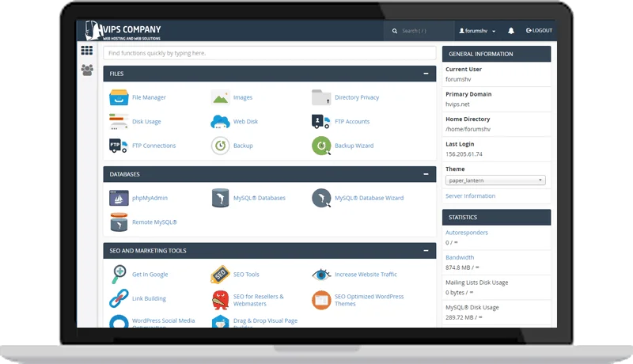Image resolution: width=633 pixels, height=364 pixels.
Task: Launch the Backup Wizard icon
Action: coord(321,146)
